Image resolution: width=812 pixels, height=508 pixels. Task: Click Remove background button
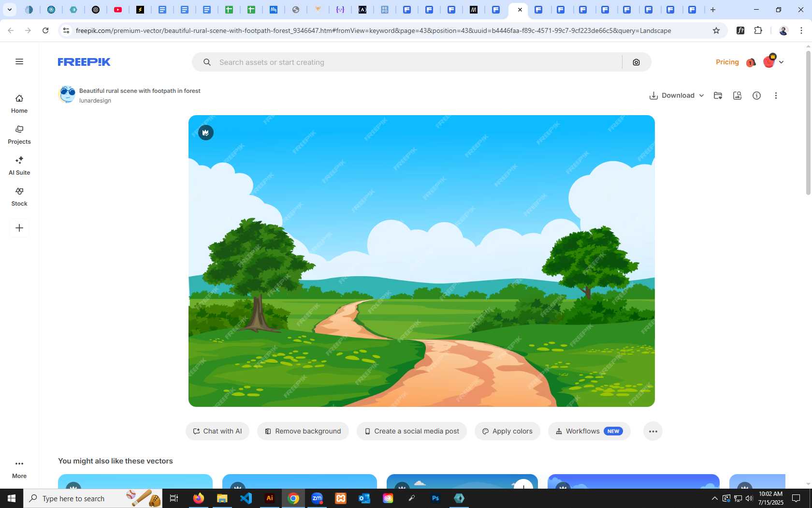[x=303, y=431]
